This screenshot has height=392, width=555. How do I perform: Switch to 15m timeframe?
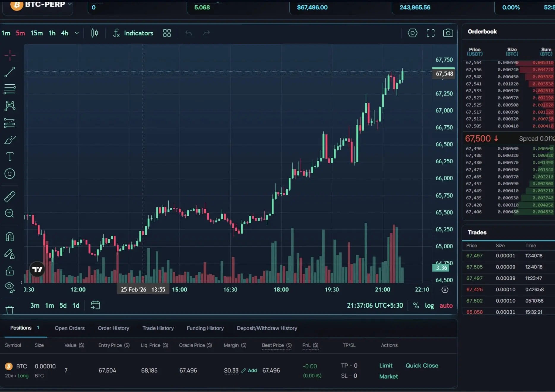tap(37, 33)
